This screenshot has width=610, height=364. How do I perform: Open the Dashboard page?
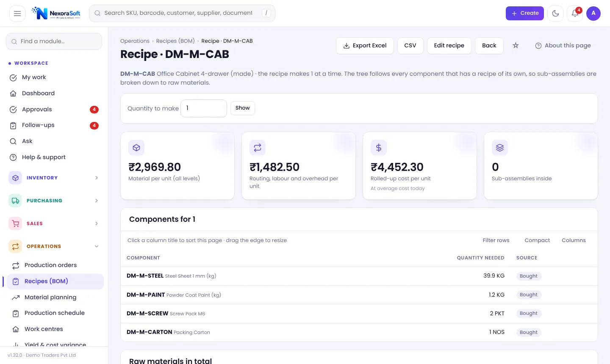(x=54, y=94)
